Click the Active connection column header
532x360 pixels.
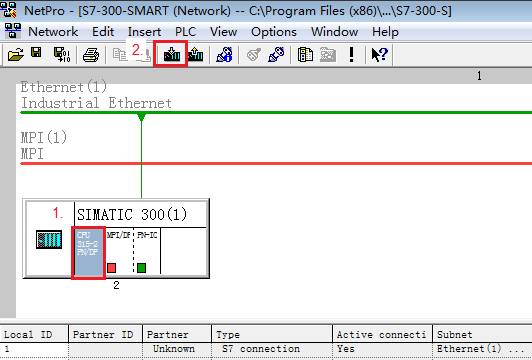click(x=382, y=334)
